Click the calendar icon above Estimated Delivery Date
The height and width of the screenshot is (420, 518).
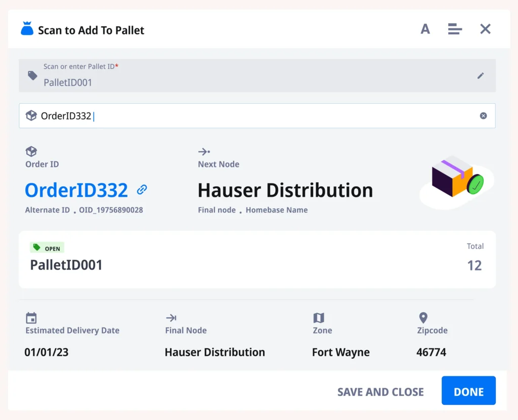(x=31, y=318)
